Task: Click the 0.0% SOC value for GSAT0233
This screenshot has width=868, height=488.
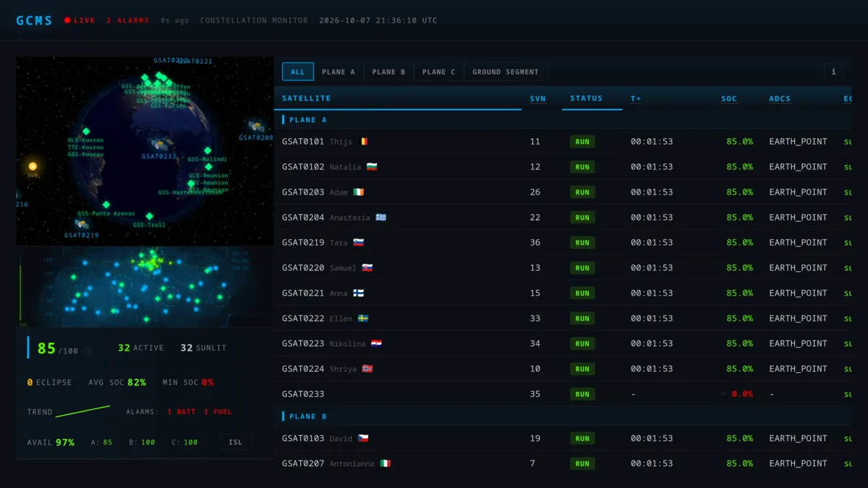Action: pos(742,394)
